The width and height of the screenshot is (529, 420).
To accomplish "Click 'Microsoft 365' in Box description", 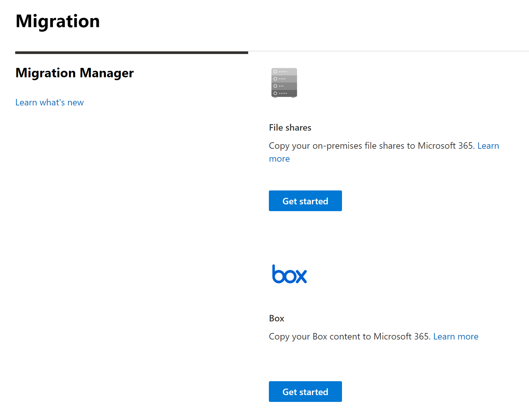I will [401, 337].
